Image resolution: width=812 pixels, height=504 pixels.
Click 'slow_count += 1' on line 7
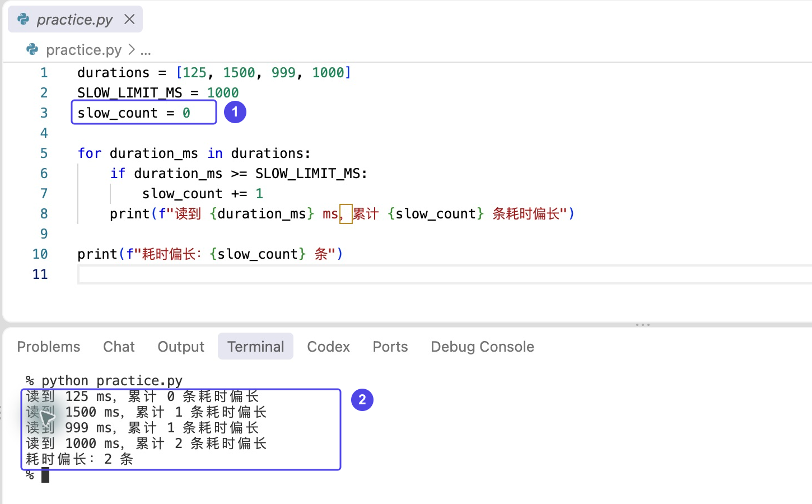click(203, 194)
